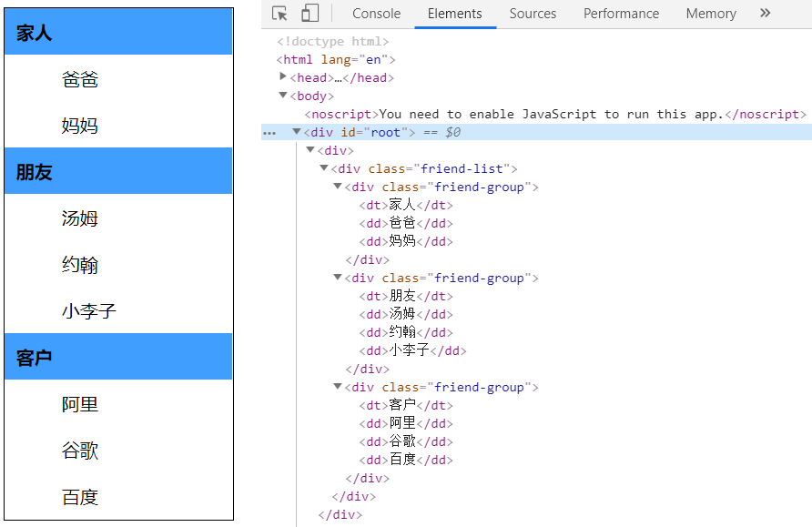Image resolution: width=812 pixels, height=527 pixels.
Task: Select 百度 in the friend list
Action: (x=80, y=496)
